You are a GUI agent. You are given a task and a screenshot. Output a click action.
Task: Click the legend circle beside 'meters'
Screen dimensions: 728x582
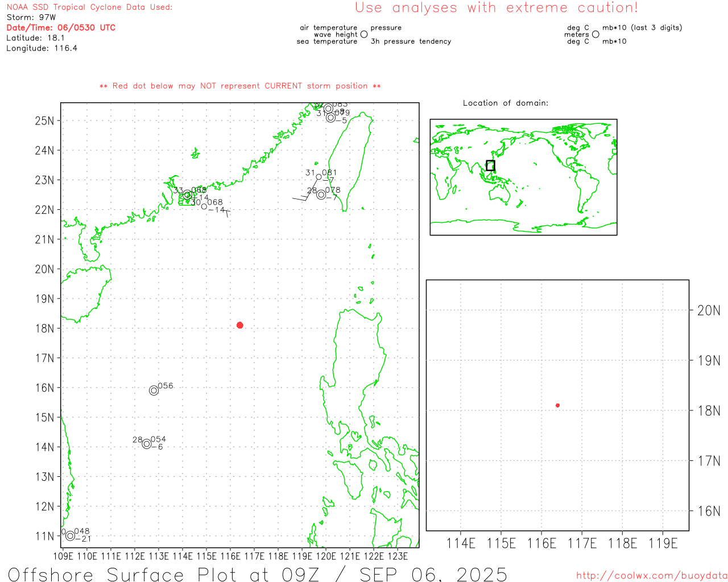click(595, 35)
